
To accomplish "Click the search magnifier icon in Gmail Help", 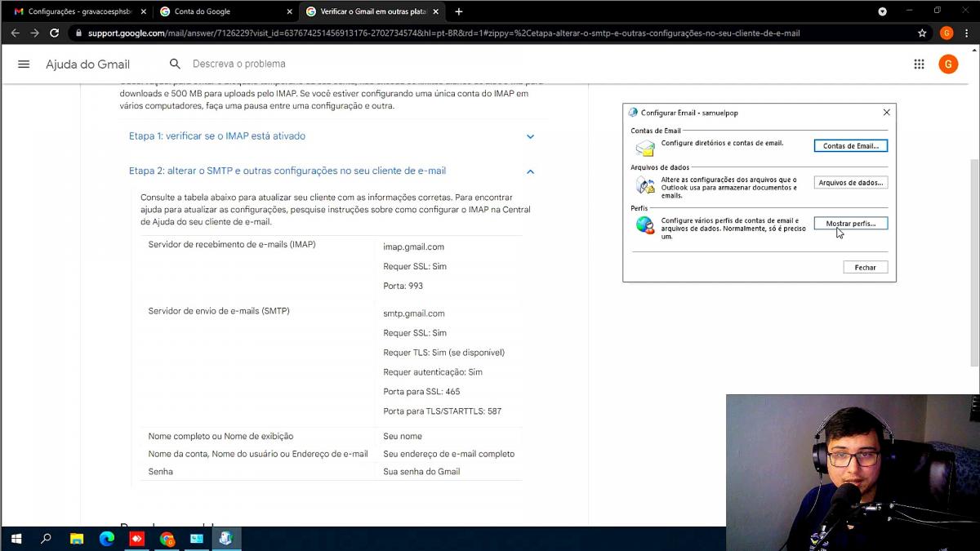I will pos(175,64).
